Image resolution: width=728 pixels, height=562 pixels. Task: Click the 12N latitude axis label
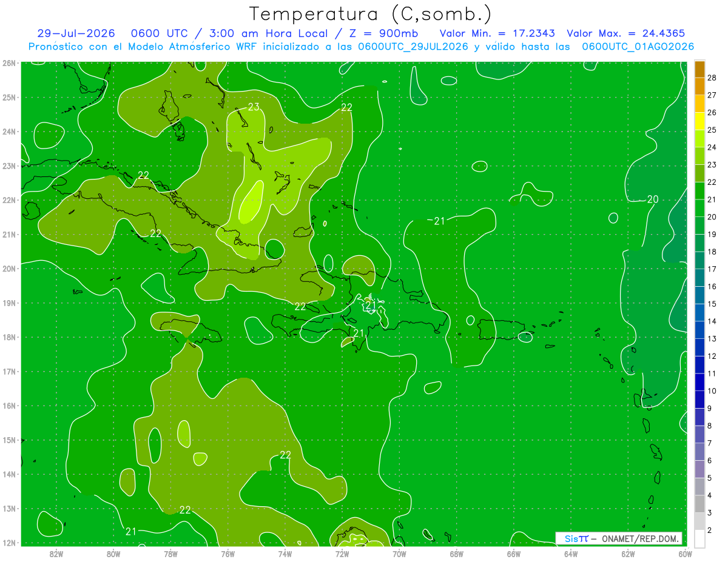[8, 543]
